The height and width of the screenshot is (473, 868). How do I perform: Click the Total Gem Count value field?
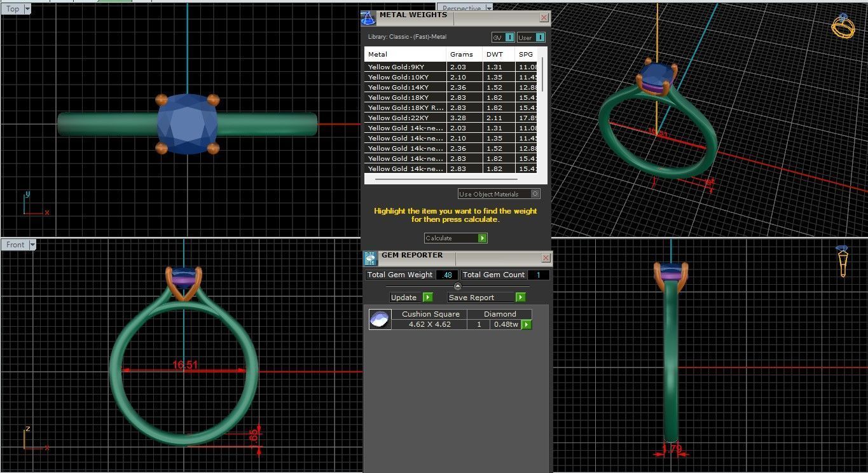point(539,275)
